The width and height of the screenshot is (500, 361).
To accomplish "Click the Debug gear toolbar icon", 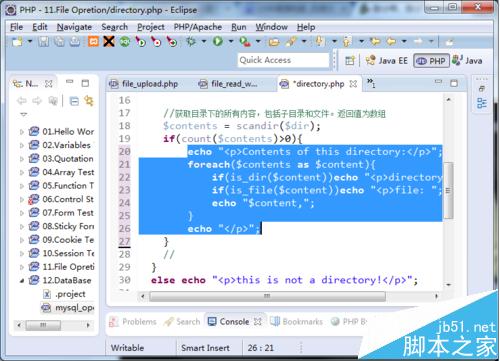I will (x=191, y=42).
